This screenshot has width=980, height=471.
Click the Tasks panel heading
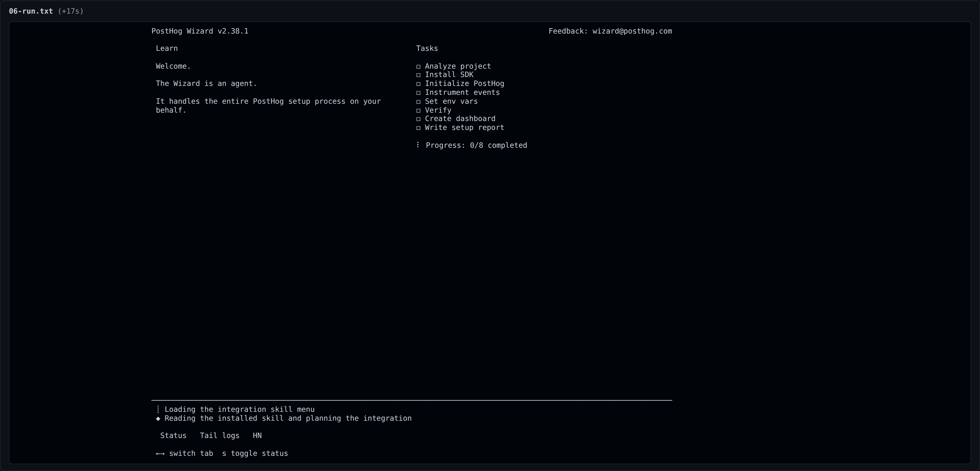[427, 48]
